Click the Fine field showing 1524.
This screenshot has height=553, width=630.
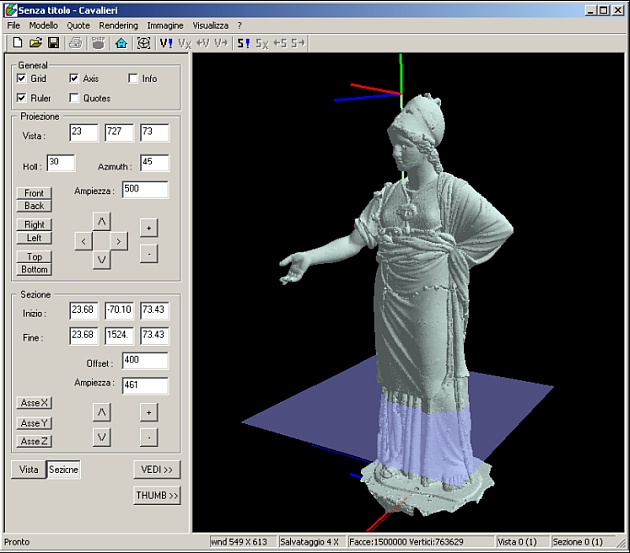(x=119, y=336)
